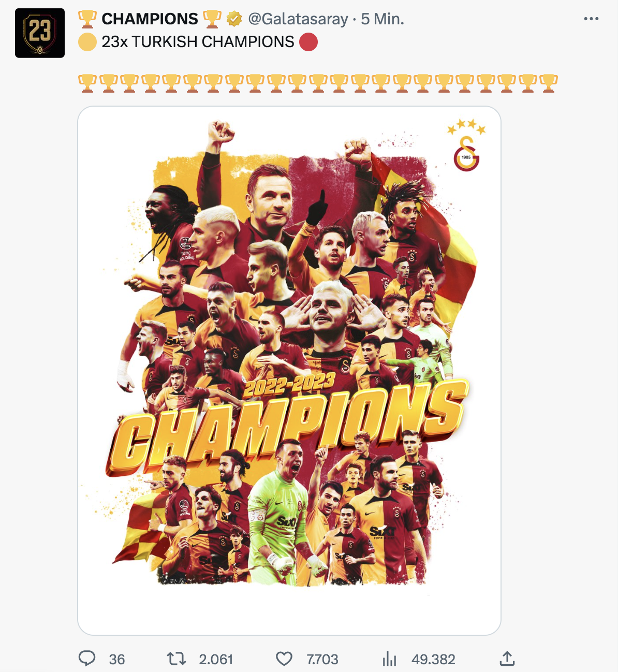
Task: Open the view analytics bar chart icon
Action: click(x=389, y=659)
